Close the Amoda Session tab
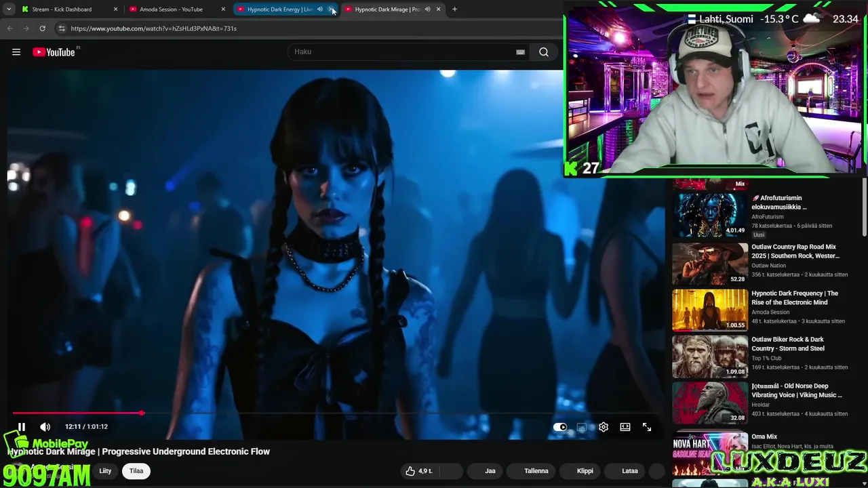Screen dimensions: 868x488 pyautogui.click(x=223, y=9)
